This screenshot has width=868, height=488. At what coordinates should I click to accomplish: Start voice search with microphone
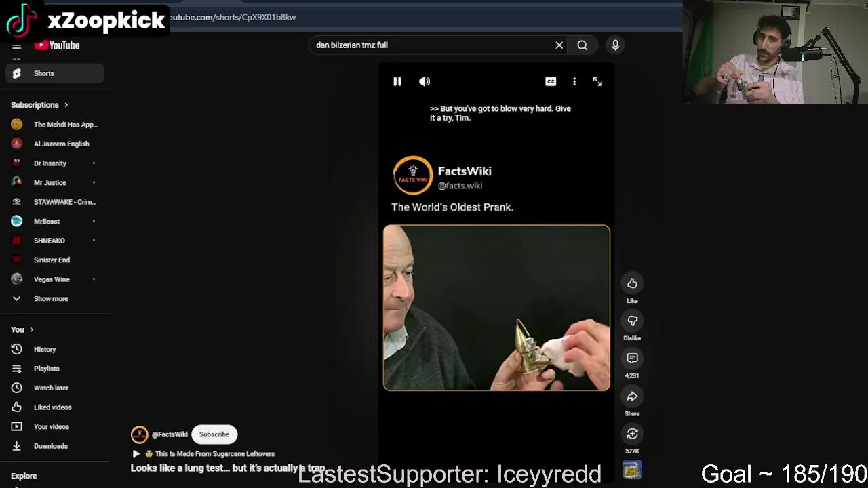615,45
